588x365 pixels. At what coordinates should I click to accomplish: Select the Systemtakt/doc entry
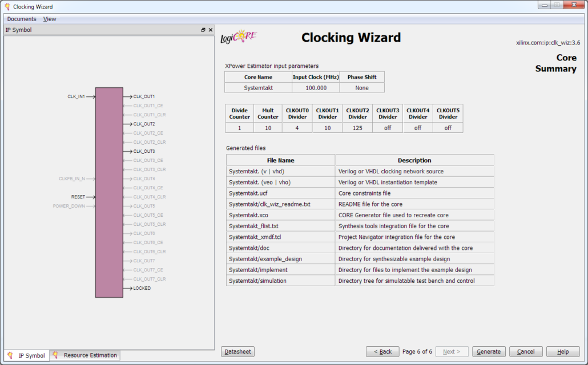click(x=249, y=248)
